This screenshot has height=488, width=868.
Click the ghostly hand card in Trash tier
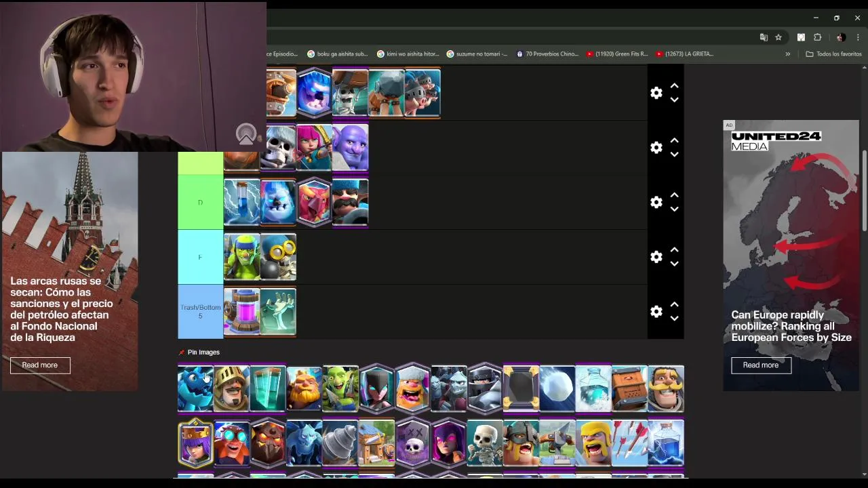coord(278,312)
